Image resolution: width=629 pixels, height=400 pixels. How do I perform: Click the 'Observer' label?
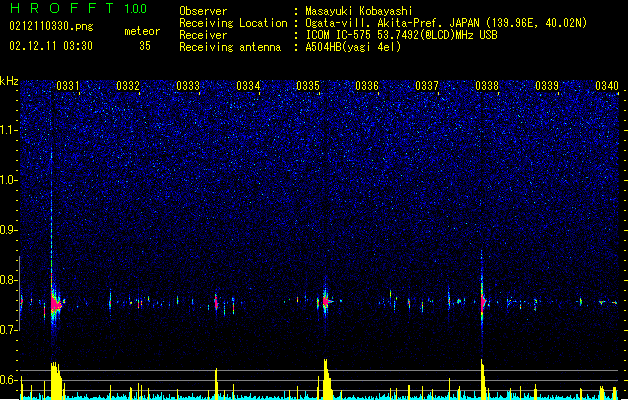coord(203,11)
